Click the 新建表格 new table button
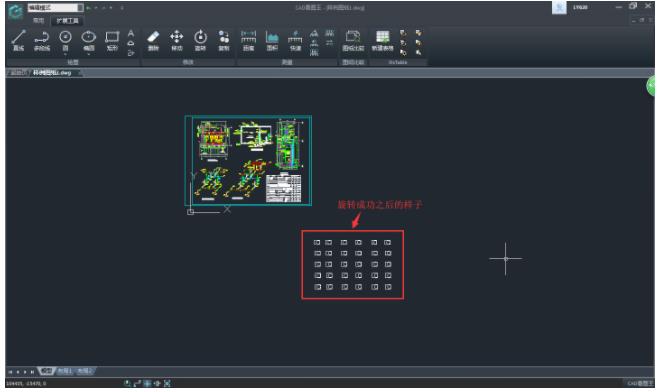The width and height of the screenshot is (659, 392). click(382, 40)
